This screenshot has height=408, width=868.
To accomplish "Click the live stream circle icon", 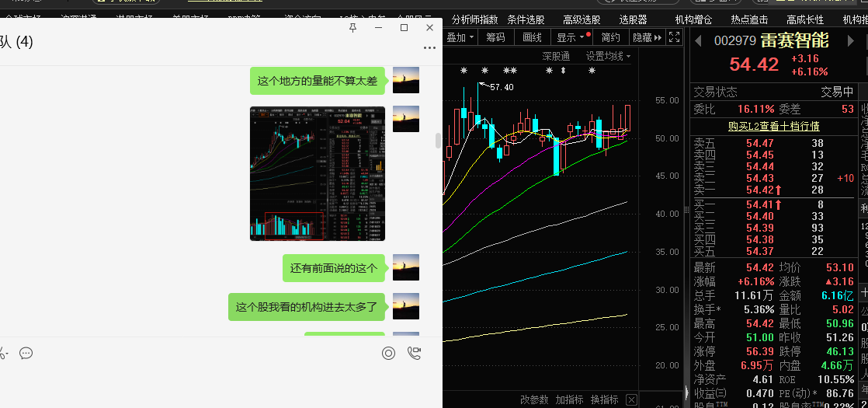I will [388, 354].
